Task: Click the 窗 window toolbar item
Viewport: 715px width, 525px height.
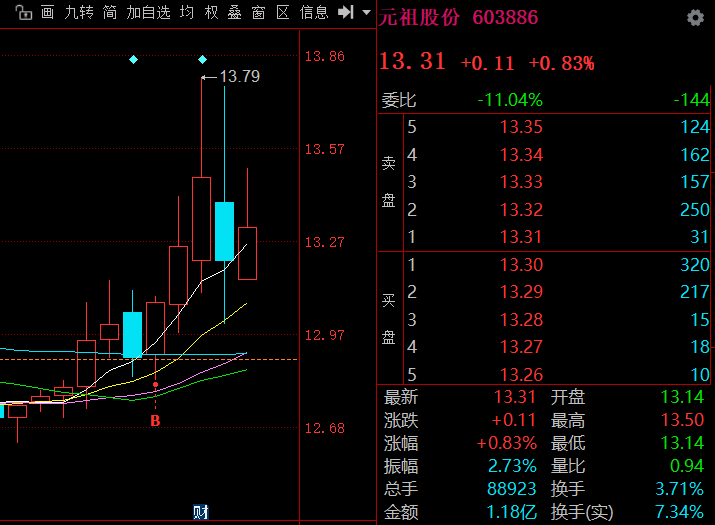Action: click(258, 12)
